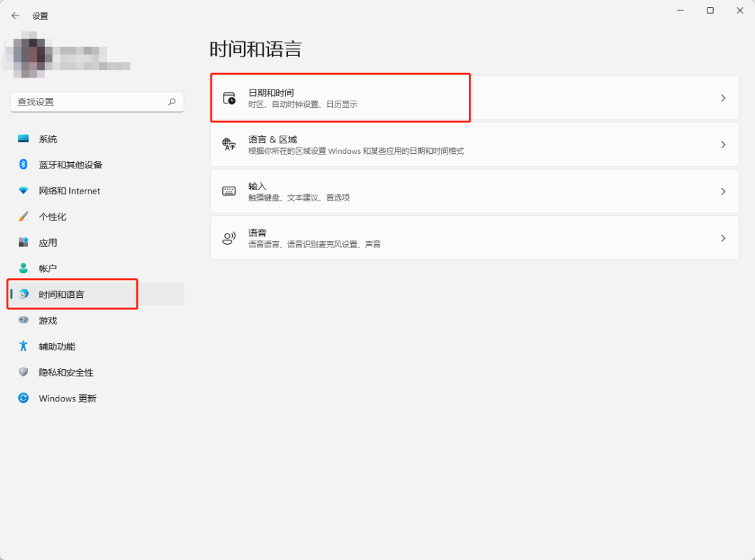Screen dimensions: 755x560
Task: Open Windows 更新 page
Action: 97,399
